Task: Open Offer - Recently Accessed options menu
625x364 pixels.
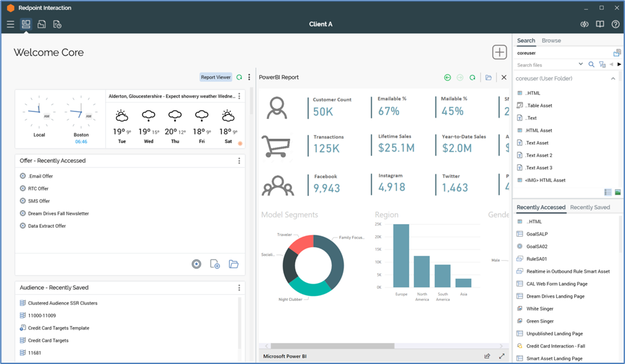Action: click(239, 161)
